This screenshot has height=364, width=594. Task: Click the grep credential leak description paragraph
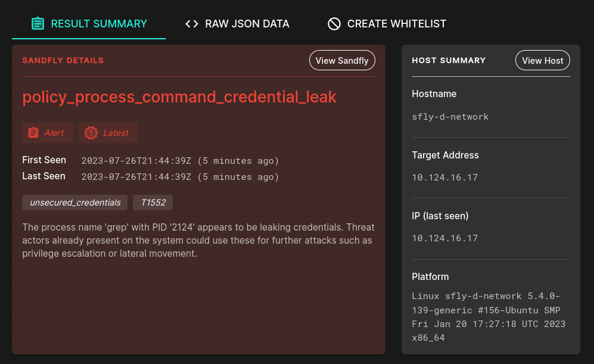click(x=198, y=240)
